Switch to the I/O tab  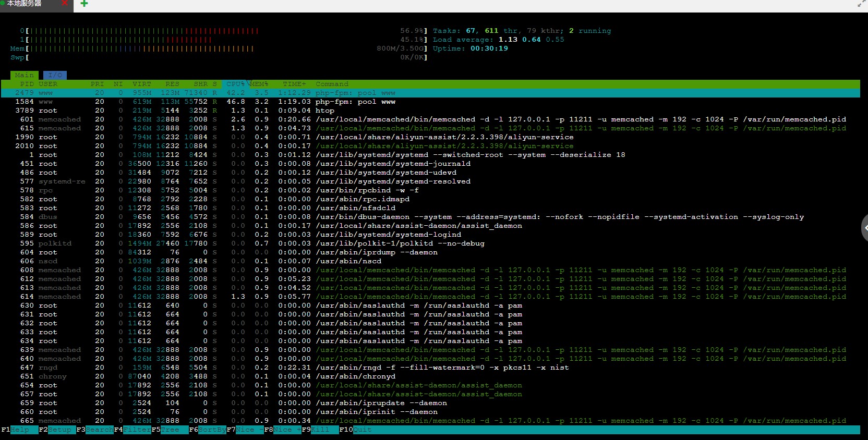click(x=55, y=75)
